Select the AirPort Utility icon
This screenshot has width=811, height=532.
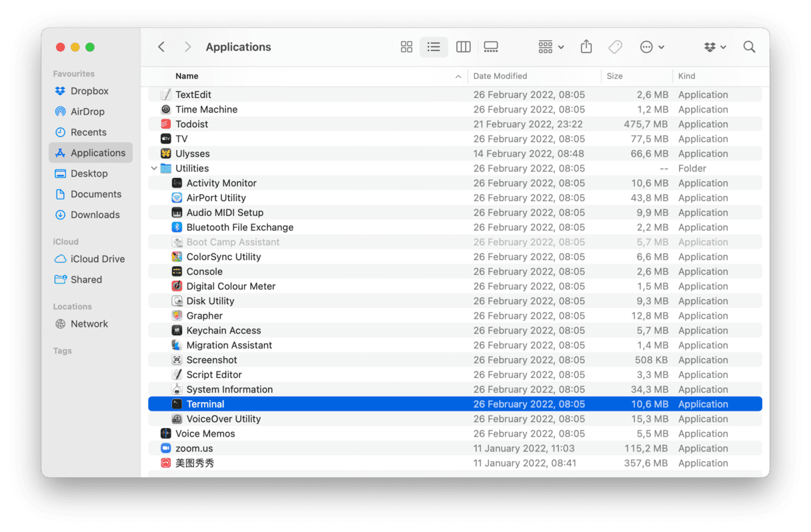point(177,197)
